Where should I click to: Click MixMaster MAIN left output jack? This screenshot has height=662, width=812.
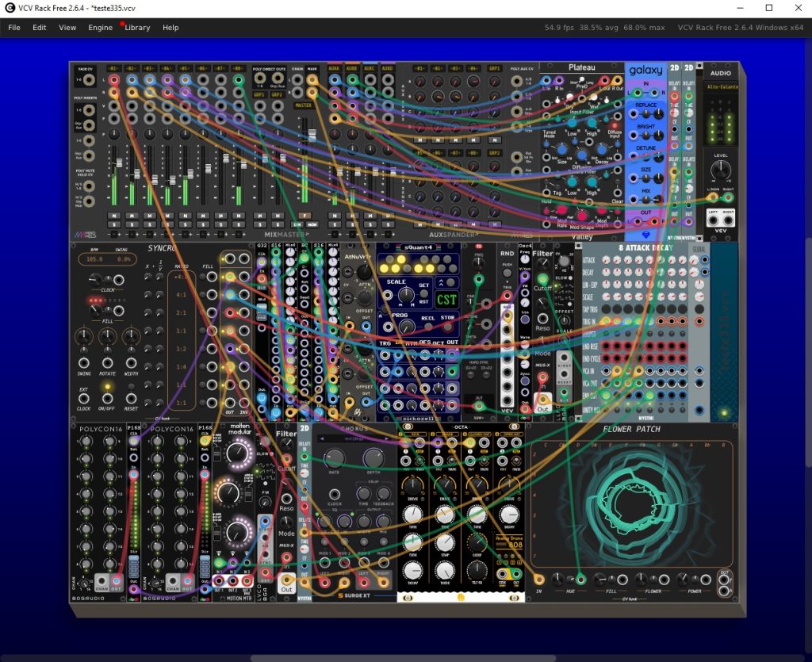[x=312, y=80]
